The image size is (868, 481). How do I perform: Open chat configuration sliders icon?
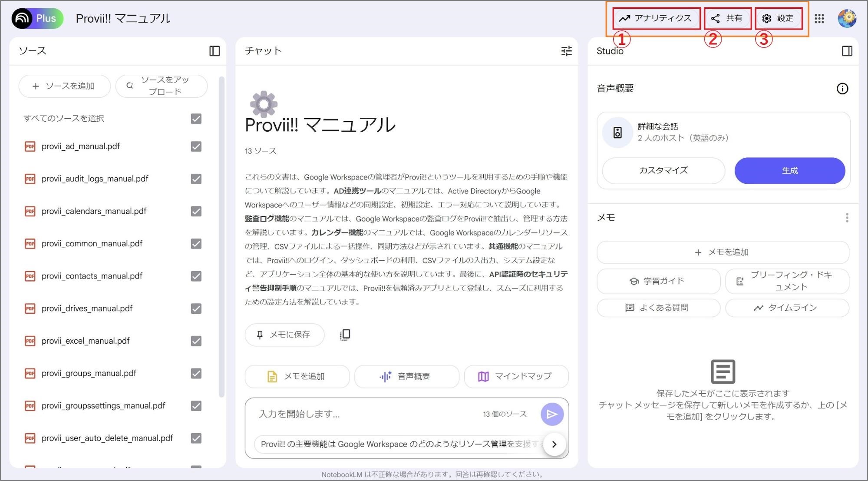coord(566,51)
